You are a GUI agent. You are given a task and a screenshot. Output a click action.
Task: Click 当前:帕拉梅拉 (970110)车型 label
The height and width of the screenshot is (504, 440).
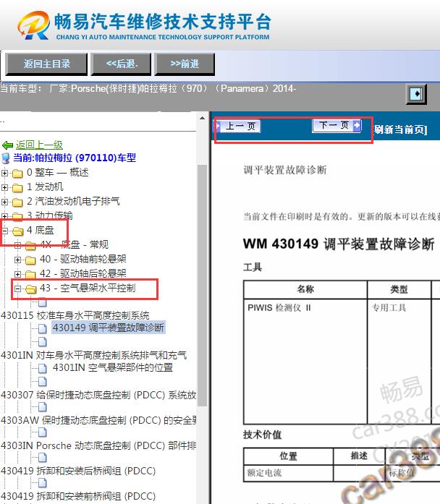click(75, 158)
